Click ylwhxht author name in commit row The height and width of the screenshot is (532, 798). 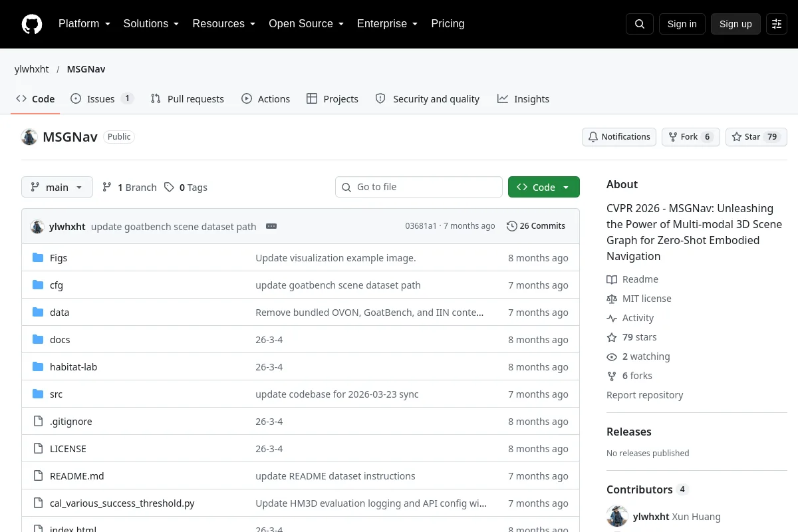pos(67,226)
